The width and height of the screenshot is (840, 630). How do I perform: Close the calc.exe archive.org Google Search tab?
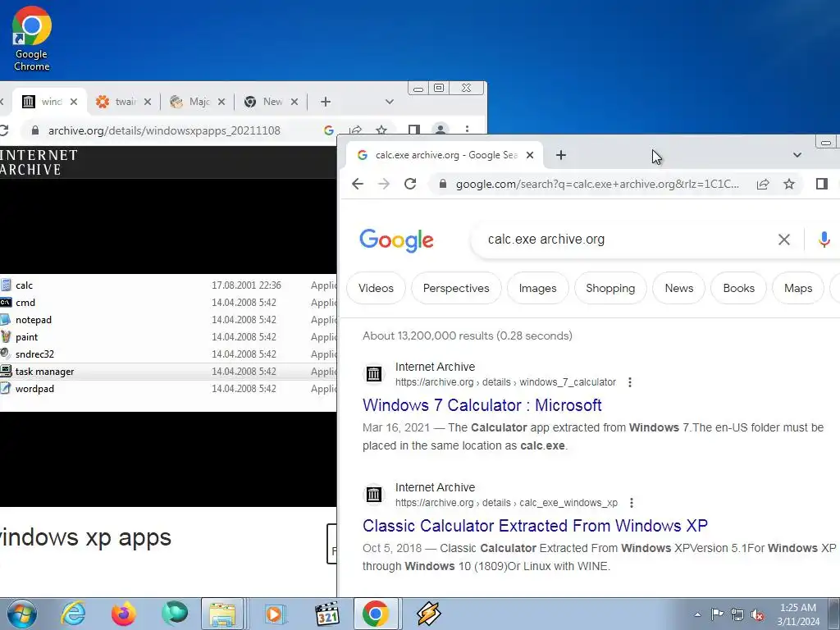click(x=530, y=155)
